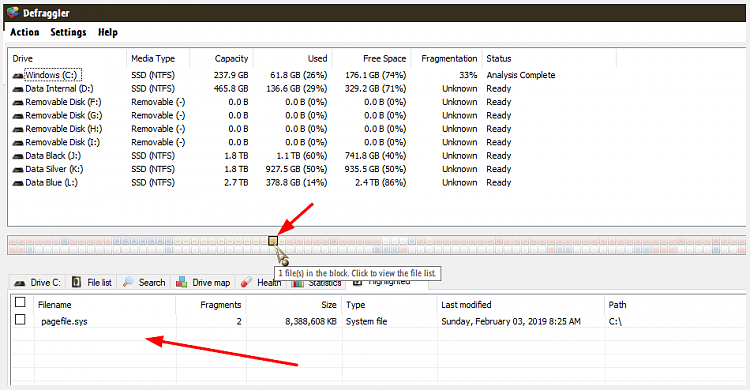Viewport: 750px width, 390px height.
Task: Click drive icon for Data Silver (K:)
Action: pyautogui.click(x=18, y=169)
